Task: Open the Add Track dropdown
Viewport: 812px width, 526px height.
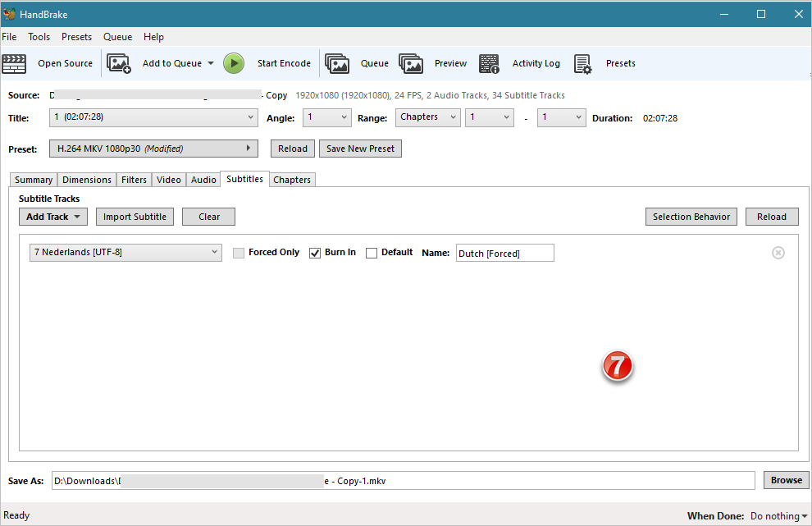Action: click(53, 217)
